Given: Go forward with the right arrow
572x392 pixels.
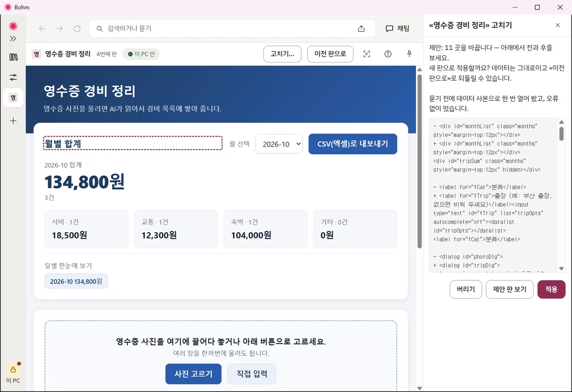Looking at the screenshot, I should click(60, 29).
